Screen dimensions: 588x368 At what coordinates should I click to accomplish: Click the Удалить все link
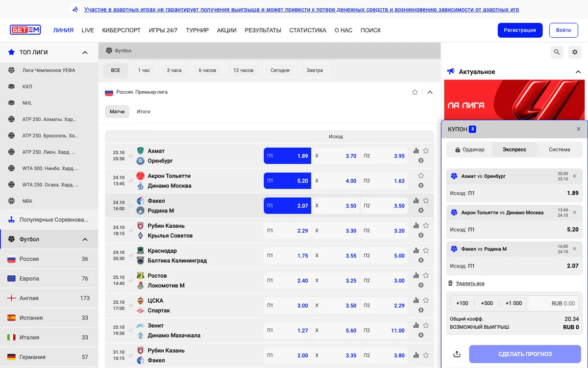470,284
